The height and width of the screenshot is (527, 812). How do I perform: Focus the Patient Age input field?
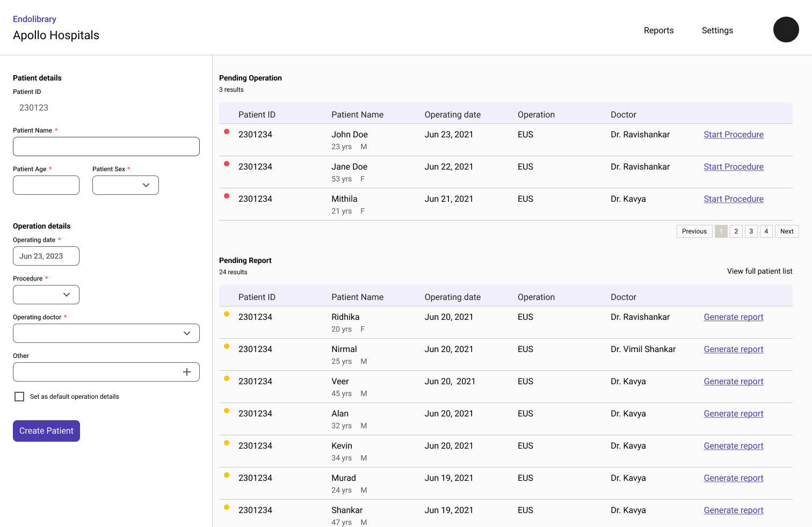46,185
